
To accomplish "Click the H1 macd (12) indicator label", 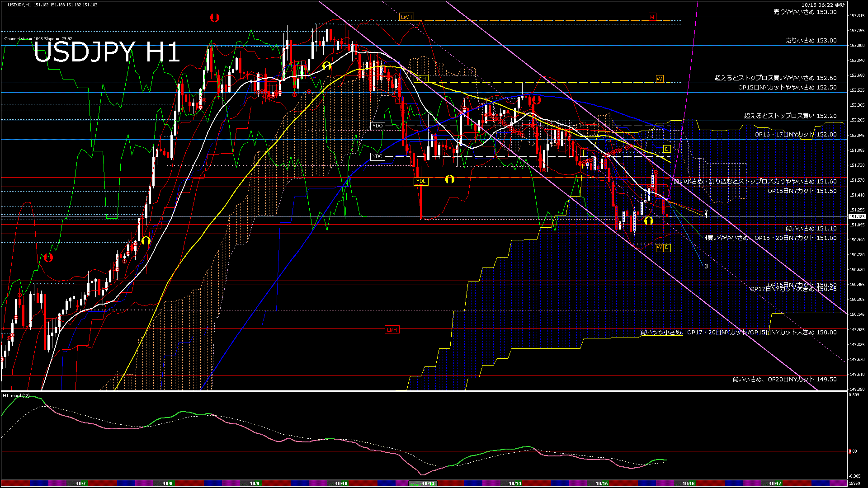I will [x=17, y=396].
